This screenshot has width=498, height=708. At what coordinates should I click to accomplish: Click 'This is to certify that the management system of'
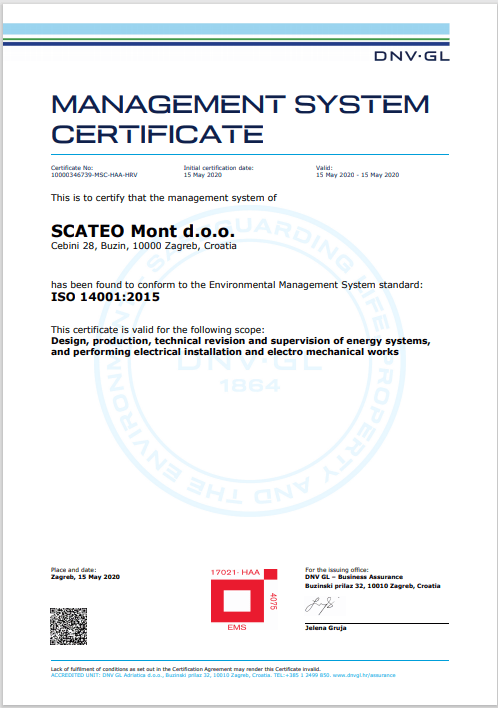164,198
